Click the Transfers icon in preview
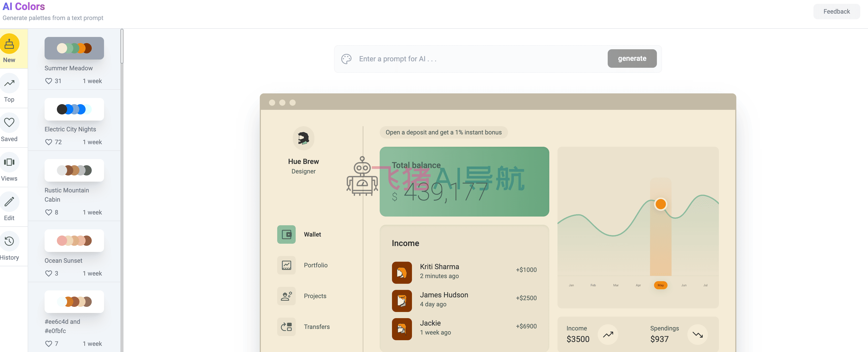The height and width of the screenshot is (352, 868). coord(286,327)
